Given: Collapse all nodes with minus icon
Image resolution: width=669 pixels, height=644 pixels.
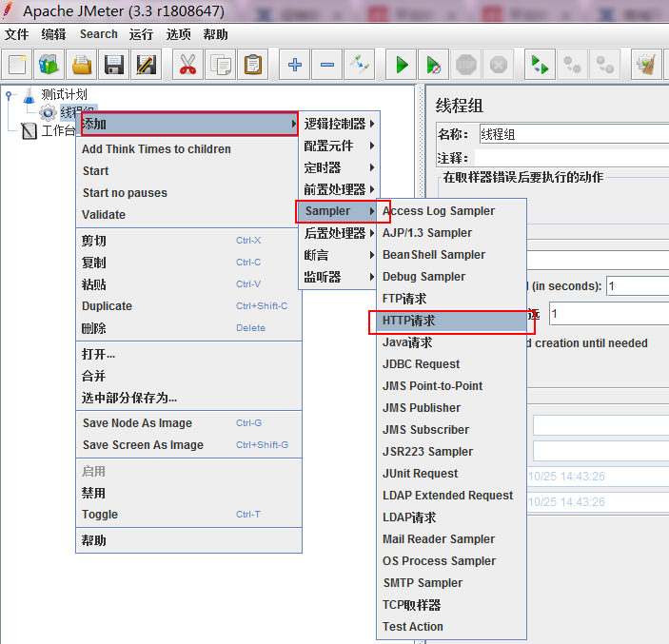Looking at the screenshot, I should (x=327, y=65).
